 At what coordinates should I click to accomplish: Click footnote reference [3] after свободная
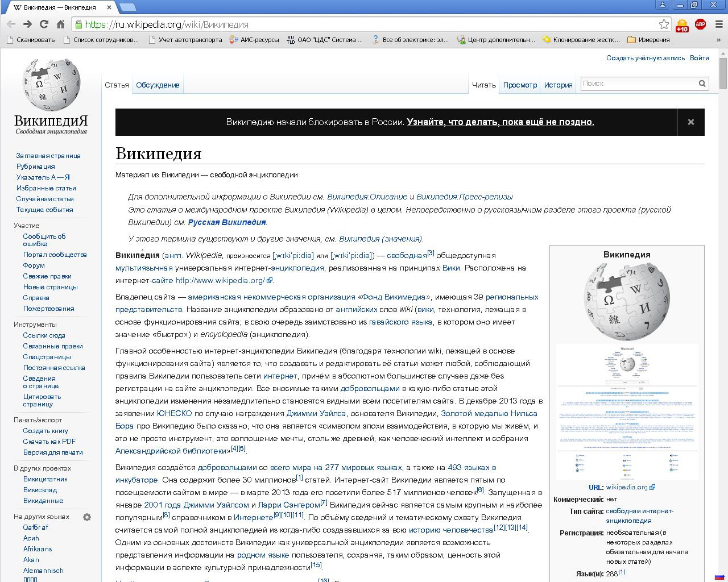[431, 253]
